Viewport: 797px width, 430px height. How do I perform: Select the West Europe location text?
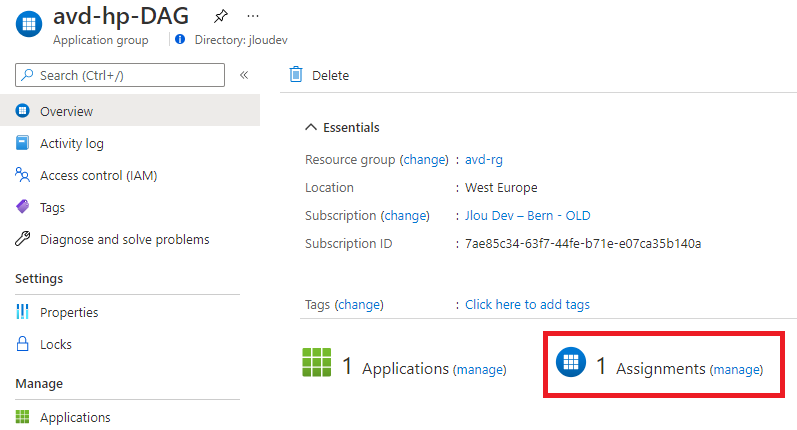pos(501,188)
